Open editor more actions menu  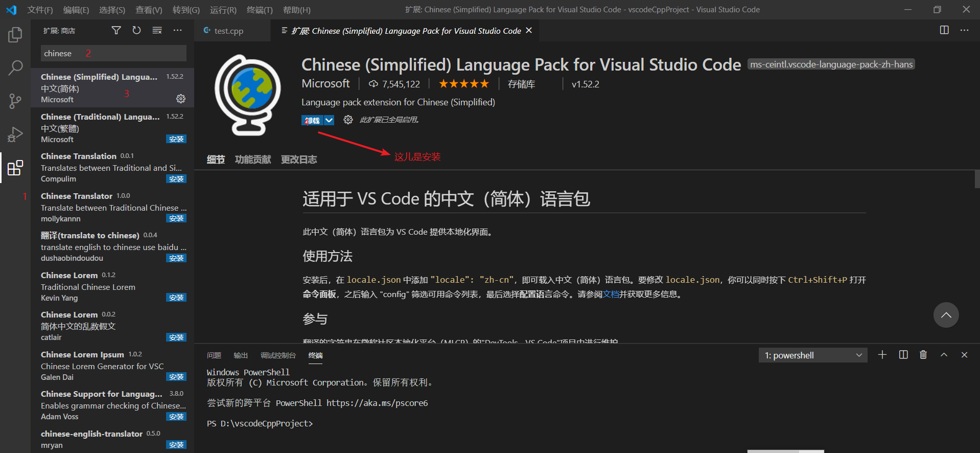(x=964, y=30)
